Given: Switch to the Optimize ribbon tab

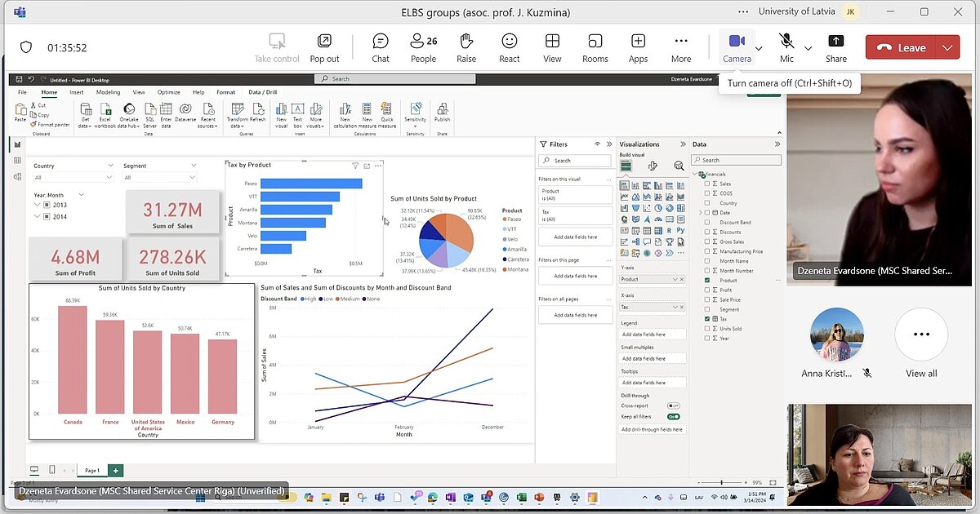Looking at the screenshot, I should (x=168, y=92).
